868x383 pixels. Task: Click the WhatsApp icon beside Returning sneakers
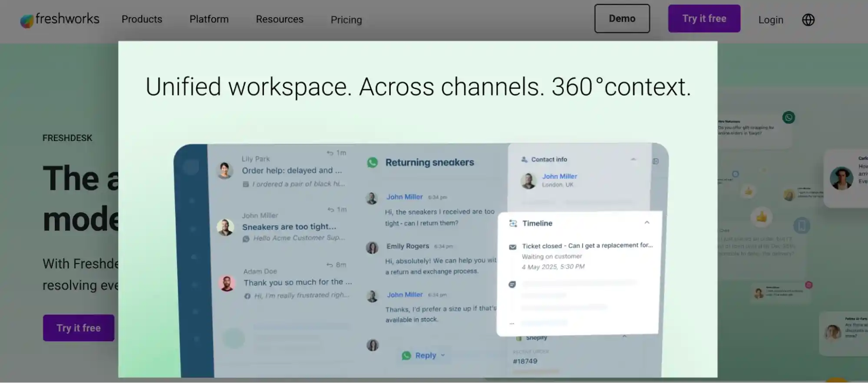click(x=373, y=162)
